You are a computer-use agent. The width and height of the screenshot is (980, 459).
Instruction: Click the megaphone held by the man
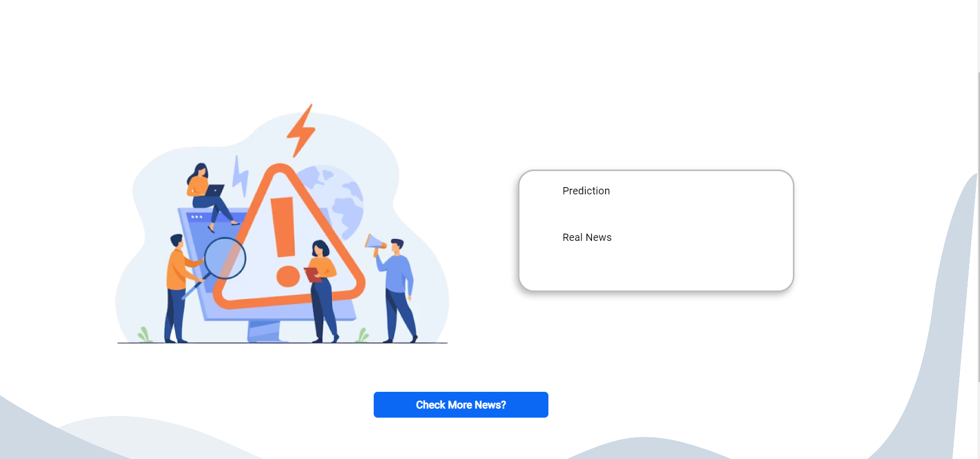click(375, 244)
